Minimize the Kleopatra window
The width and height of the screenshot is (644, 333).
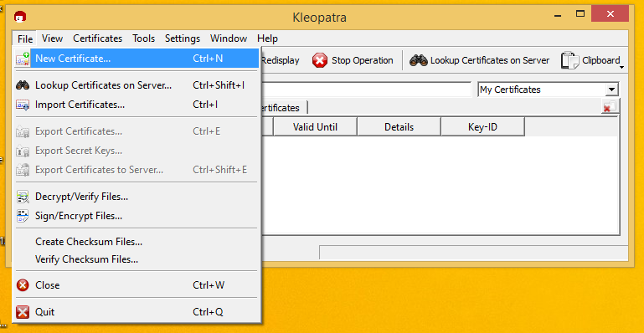click(x=558, y=15)
